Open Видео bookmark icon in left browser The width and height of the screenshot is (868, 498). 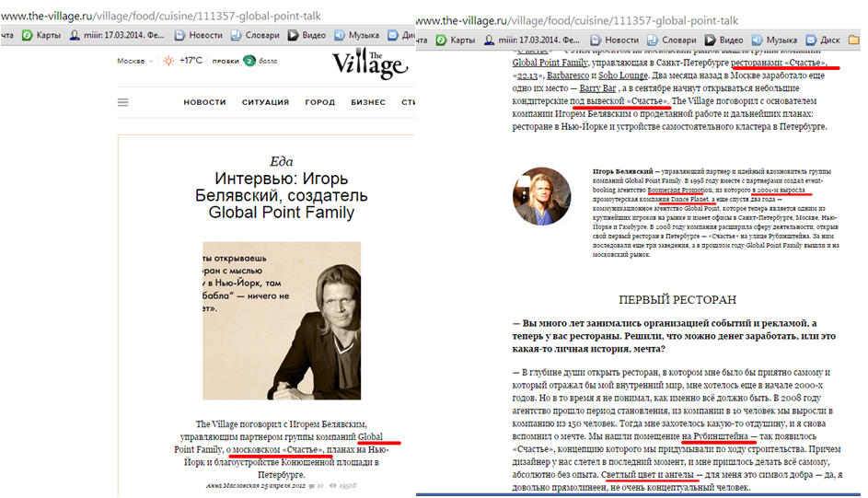[x=293, y=35]
